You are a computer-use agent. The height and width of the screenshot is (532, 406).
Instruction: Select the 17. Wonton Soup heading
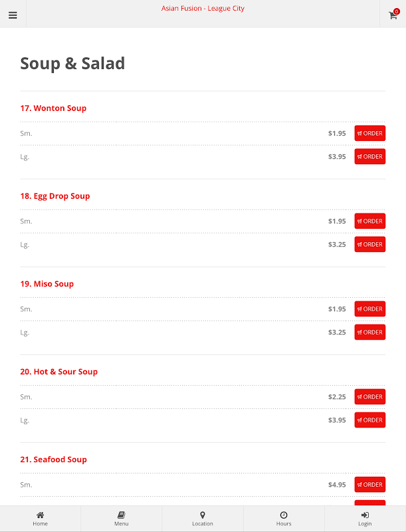[53, 108]
